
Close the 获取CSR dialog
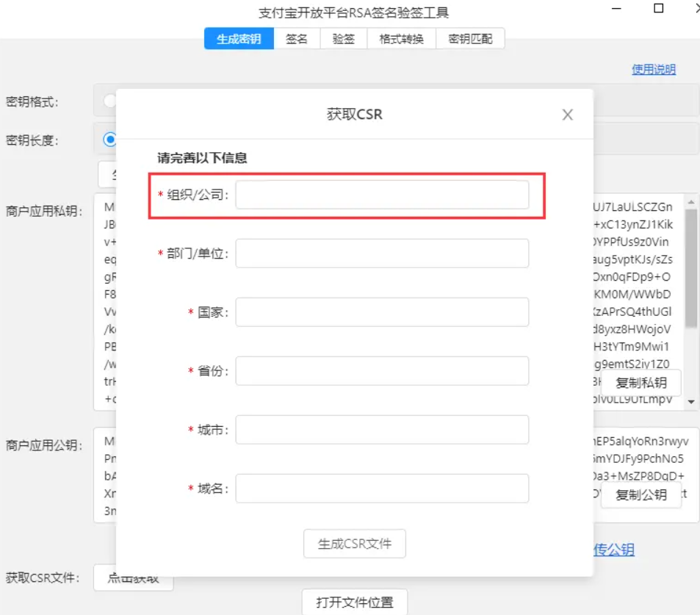[x=567, y=115]
